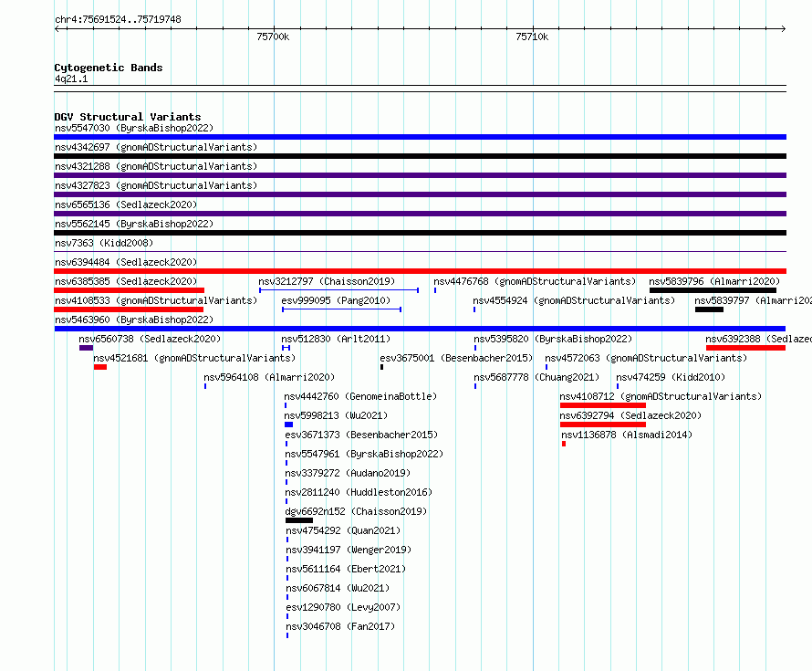The width and height of the screenshot is (812, 671).
Task: Click nsv3379272 (Audano2019) label
Action: point(348,473)
